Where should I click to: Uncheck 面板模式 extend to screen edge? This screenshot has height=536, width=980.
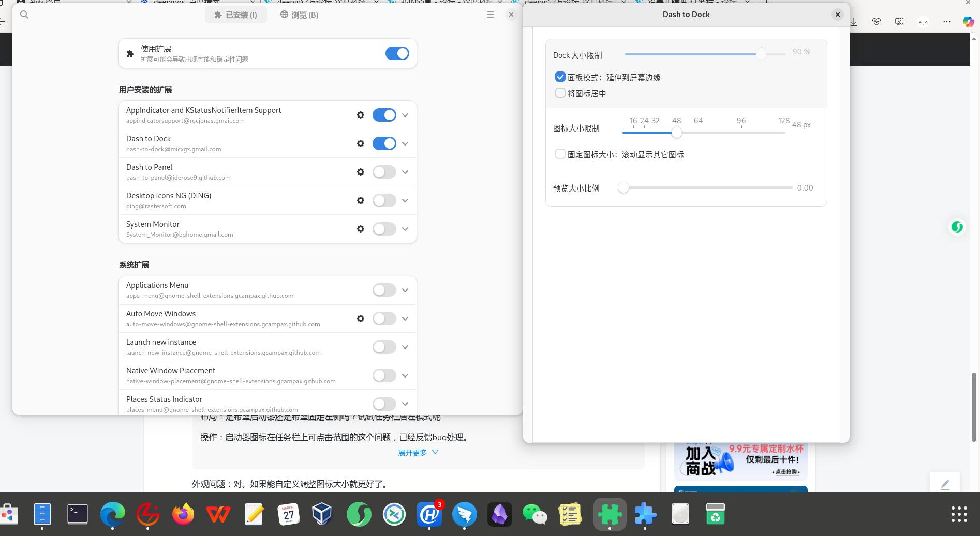click(560, 77)
